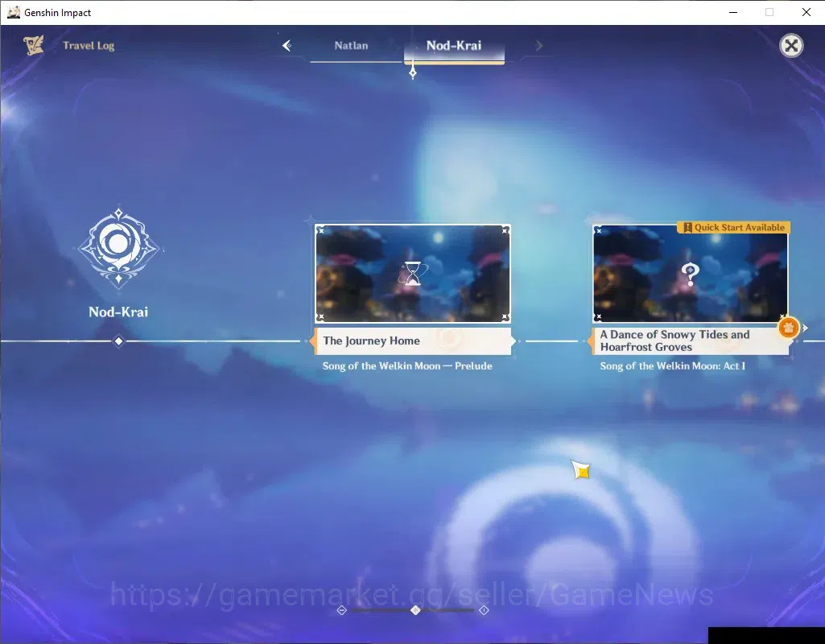Click the question mark icon on the Act I card
Image resolution: width=825 pixels, height=644 pixels.
690,275
